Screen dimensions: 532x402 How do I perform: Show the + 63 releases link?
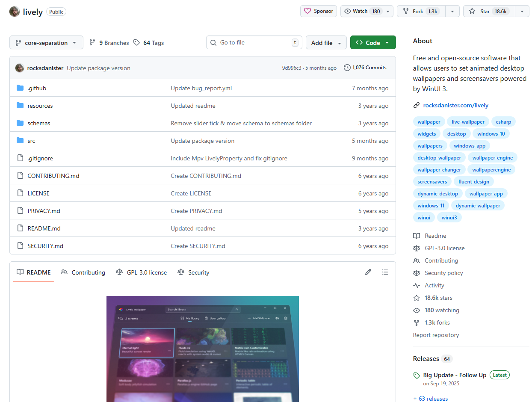click(431, 399)
